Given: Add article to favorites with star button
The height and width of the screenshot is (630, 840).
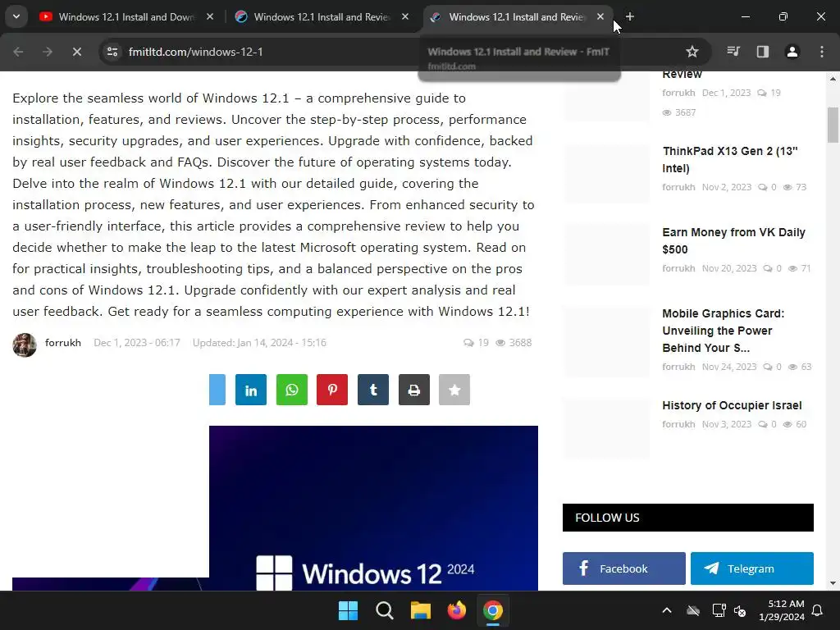Looking at the screenshot, I should 454,390.
